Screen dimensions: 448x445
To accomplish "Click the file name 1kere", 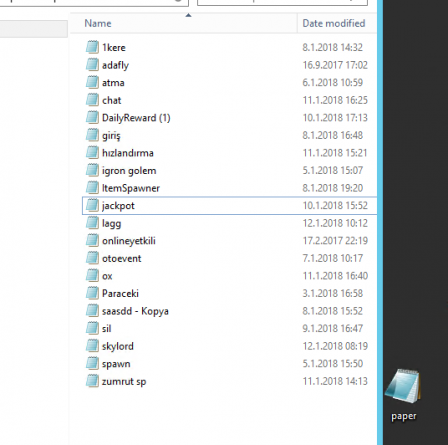I will (x=114, y=47).
